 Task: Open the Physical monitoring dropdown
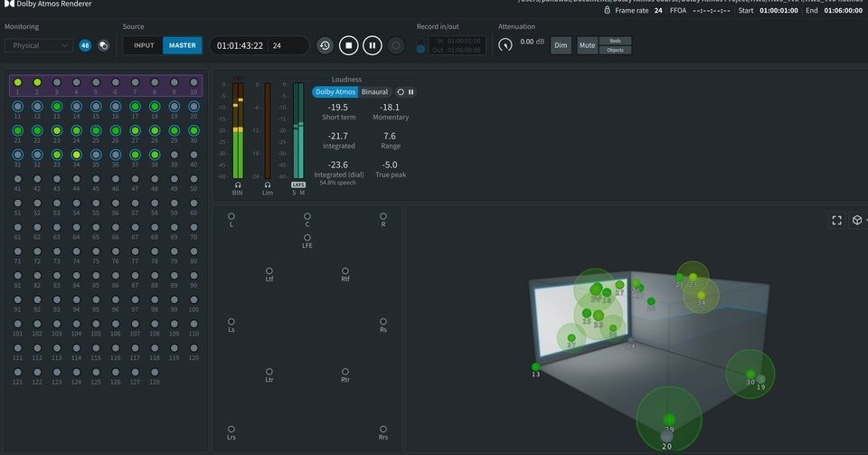39,45
